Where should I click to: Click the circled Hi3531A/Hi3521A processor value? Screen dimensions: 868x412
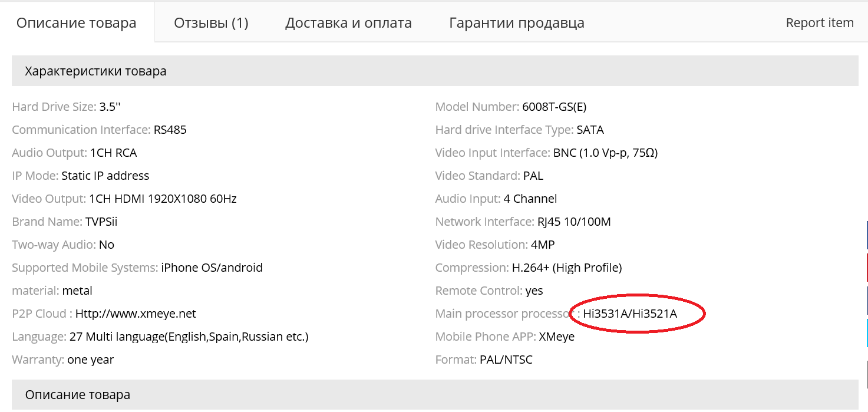click(x=630, y=314)
